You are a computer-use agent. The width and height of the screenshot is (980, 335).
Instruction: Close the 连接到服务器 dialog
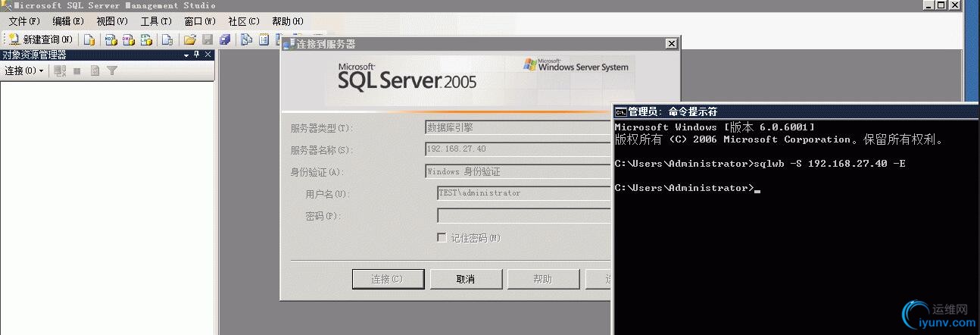coord(671,44)
